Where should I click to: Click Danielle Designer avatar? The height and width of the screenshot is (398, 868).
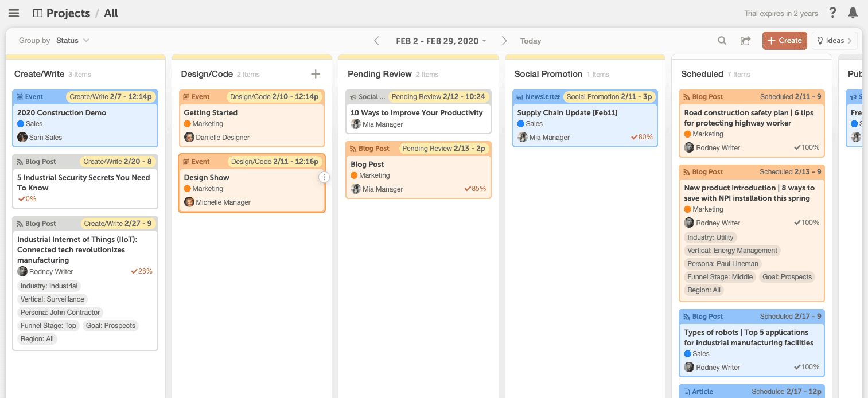pos(189,137)
